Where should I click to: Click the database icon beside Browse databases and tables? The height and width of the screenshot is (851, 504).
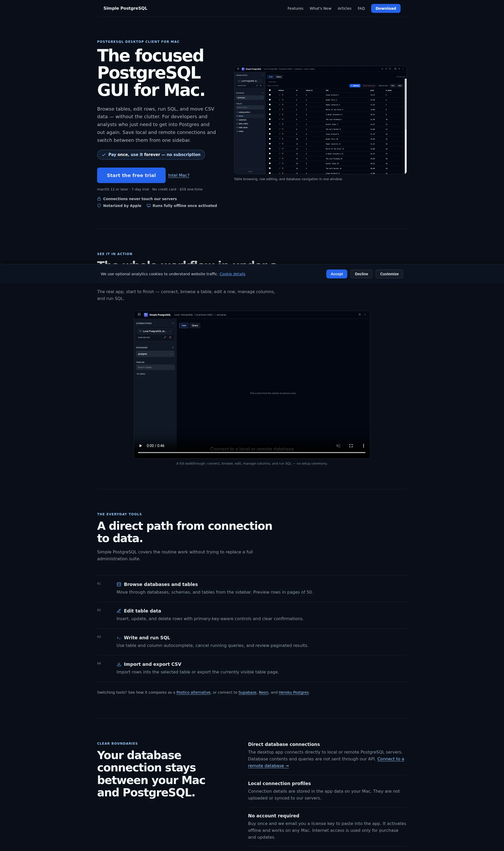click(x=119, y=584)
